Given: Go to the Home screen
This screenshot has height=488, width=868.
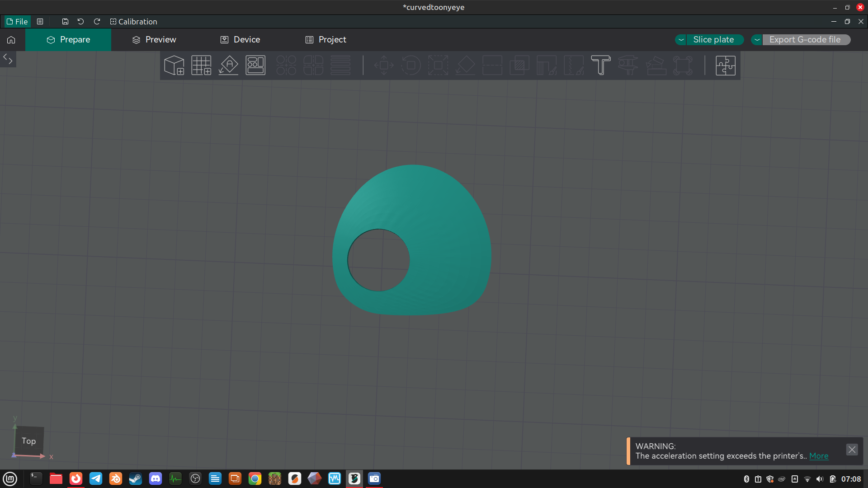Looking at the screenshot, I should coord(11,40).
